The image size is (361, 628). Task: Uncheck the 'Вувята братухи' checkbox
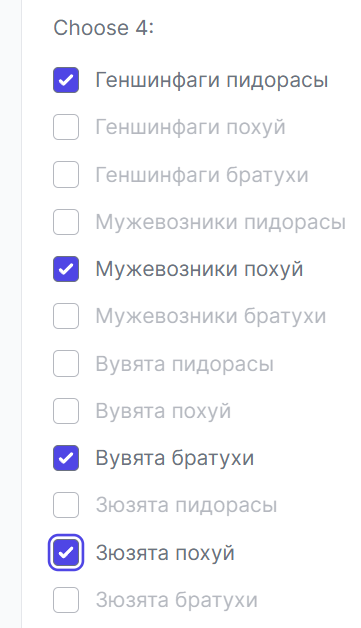coord(66,458)
